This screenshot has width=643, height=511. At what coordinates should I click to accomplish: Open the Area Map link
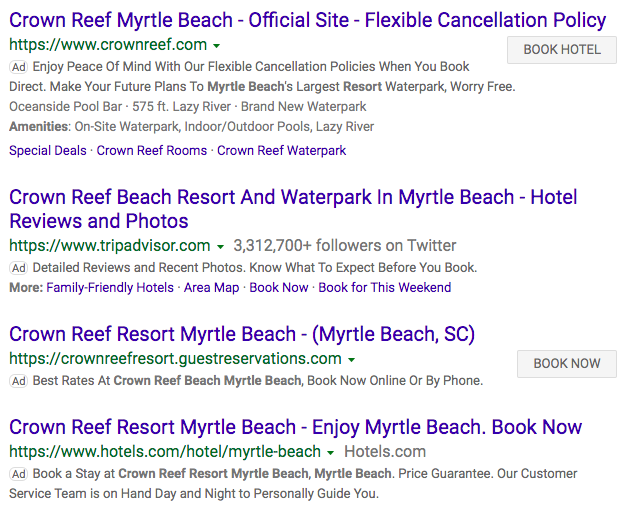[x=211, y=287]
